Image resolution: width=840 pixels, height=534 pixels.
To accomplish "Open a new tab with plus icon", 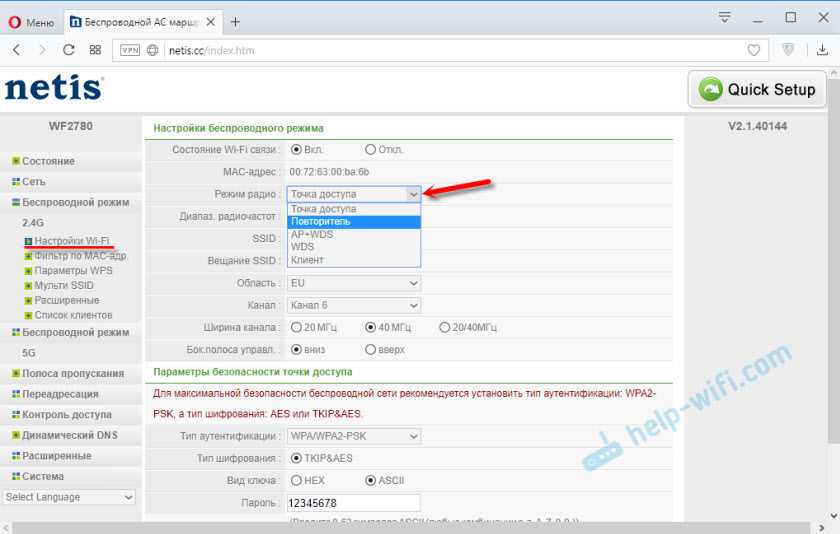I will (x=235, y=20).
